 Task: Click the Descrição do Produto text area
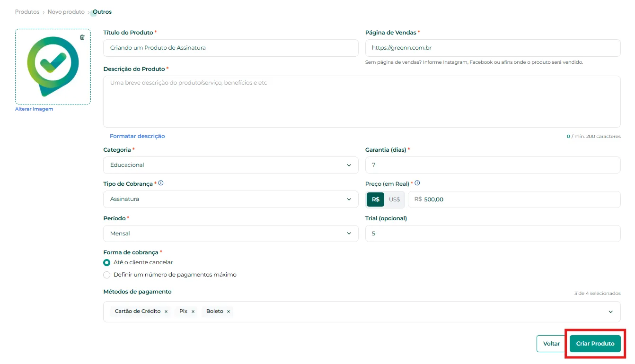pos(362,102)
